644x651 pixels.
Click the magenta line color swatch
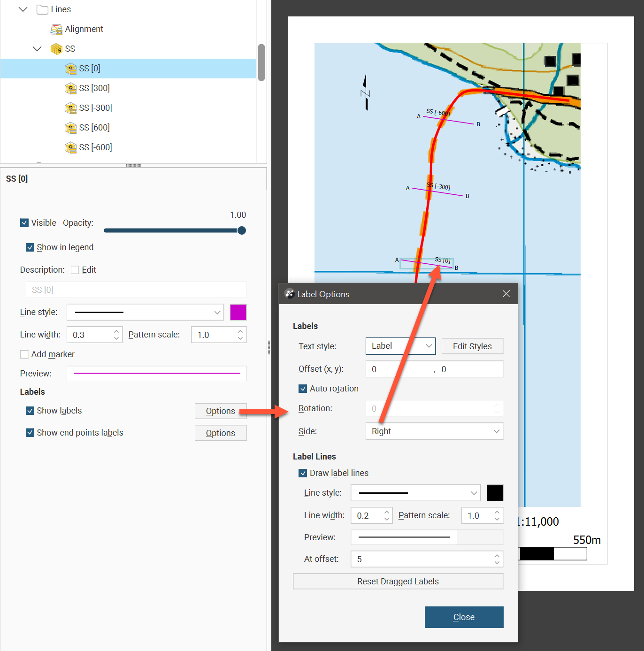click(x=238, y=312)
